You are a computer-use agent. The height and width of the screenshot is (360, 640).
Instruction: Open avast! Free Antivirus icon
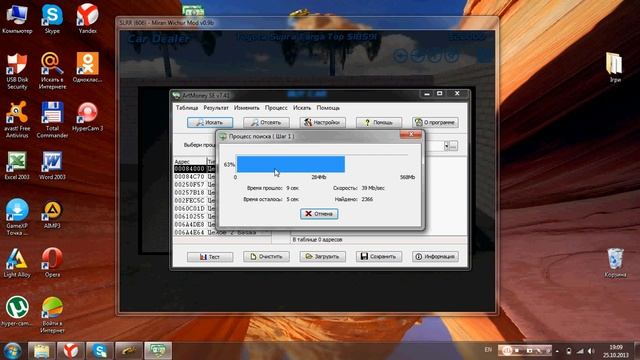point(17,120)
